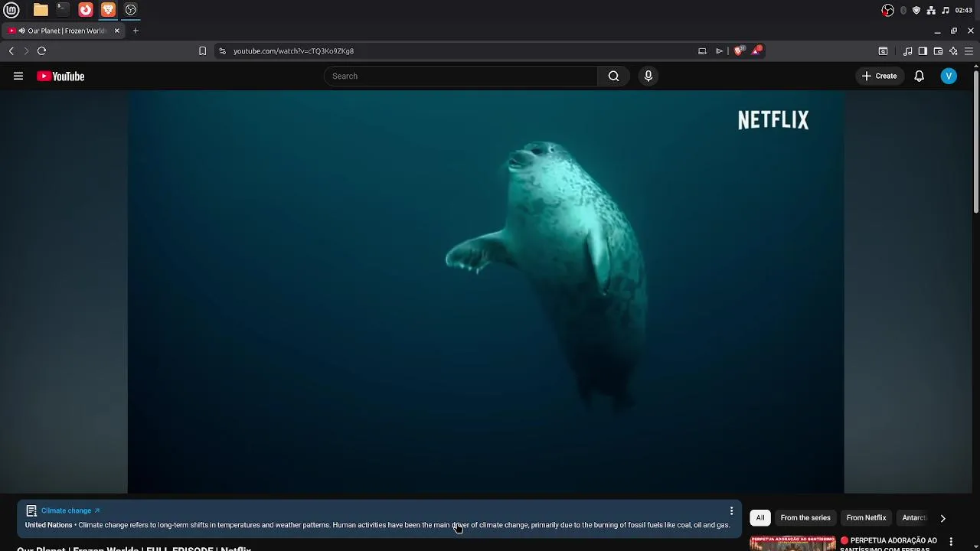Open Brave Wallet icon
Screen dimensions: 980x551
pos(938,51)
